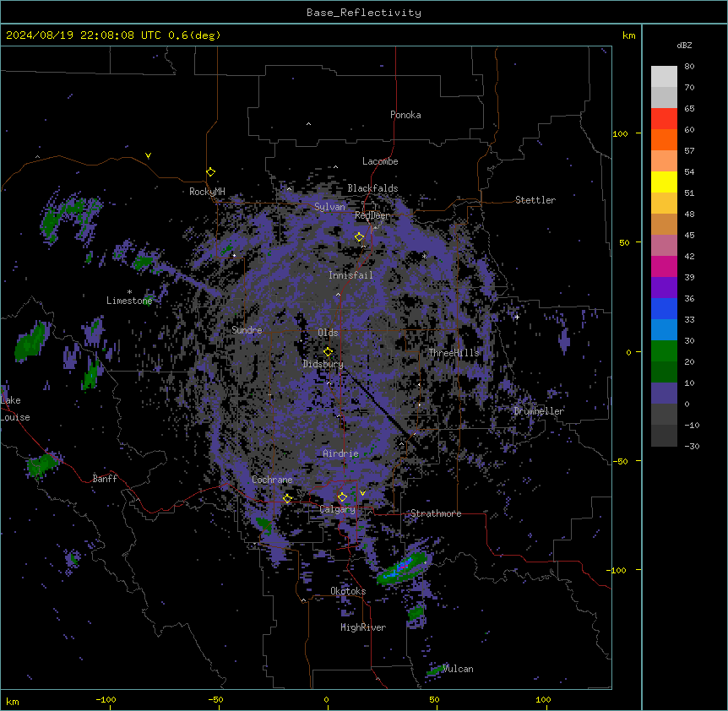Click the 50 tick on right axis
Image resolution: width=728 pixels, height=711 pixels.
point(624,242)
